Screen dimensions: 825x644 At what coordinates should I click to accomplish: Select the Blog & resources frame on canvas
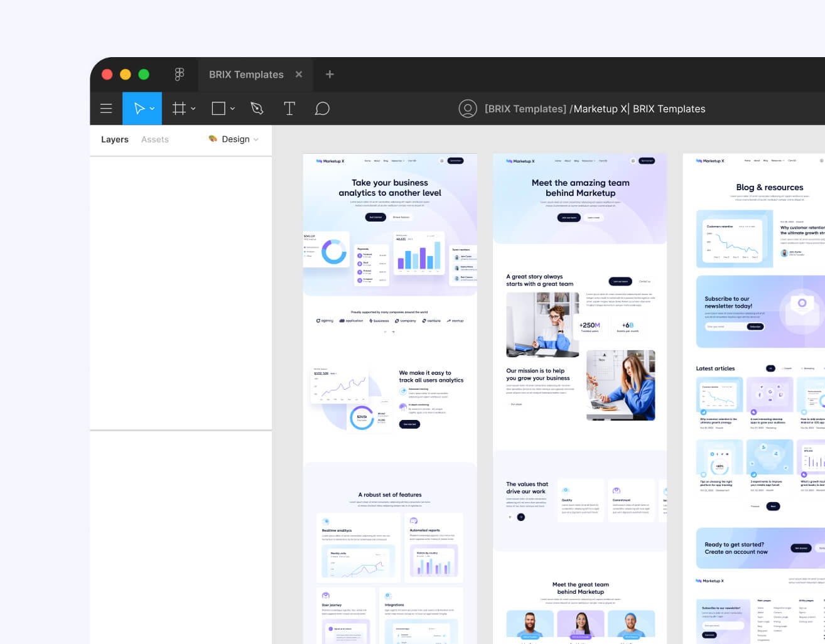(770, 187)
